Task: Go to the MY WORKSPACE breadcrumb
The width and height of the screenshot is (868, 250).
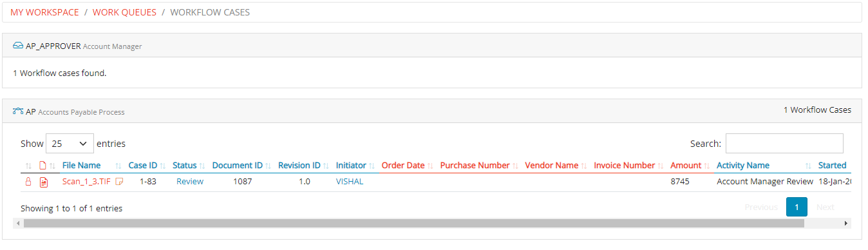Action: pos(44,12)
